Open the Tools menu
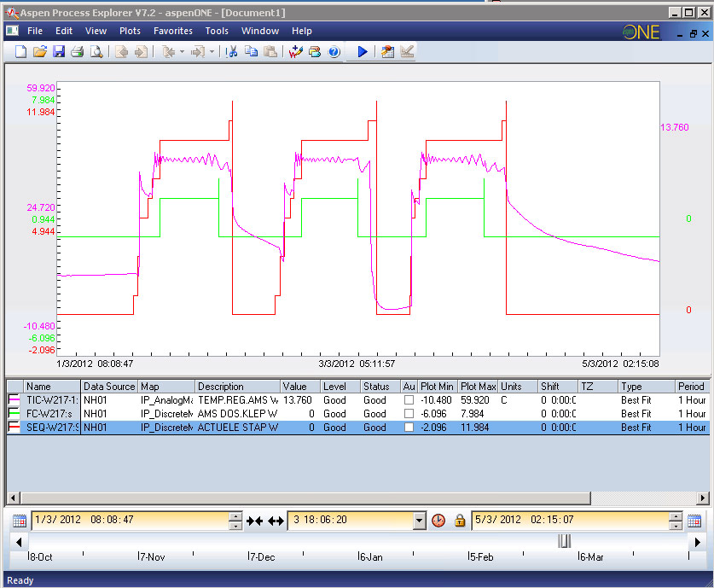 (217, 31)
